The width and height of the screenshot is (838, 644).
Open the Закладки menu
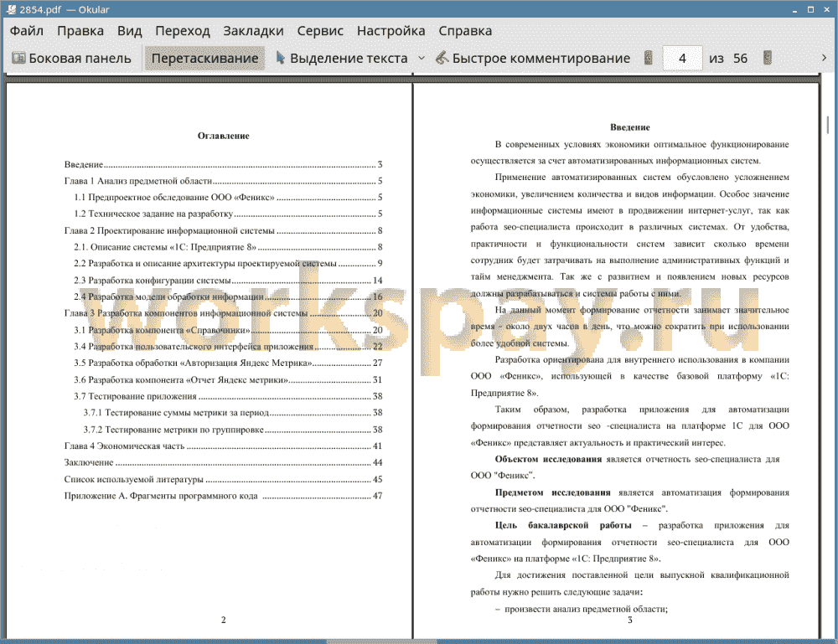click(x=253, y=31)
